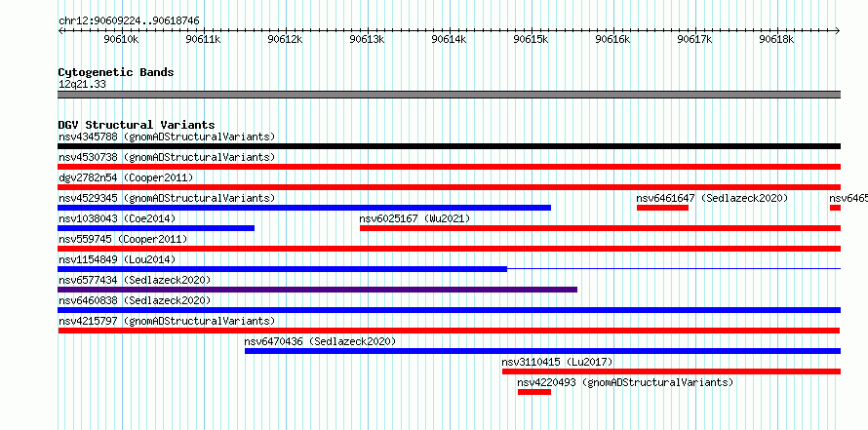The height and width of the screenshot is (430, 868).
Task: Click the 90615k ruler label
Action: point(532,39)
